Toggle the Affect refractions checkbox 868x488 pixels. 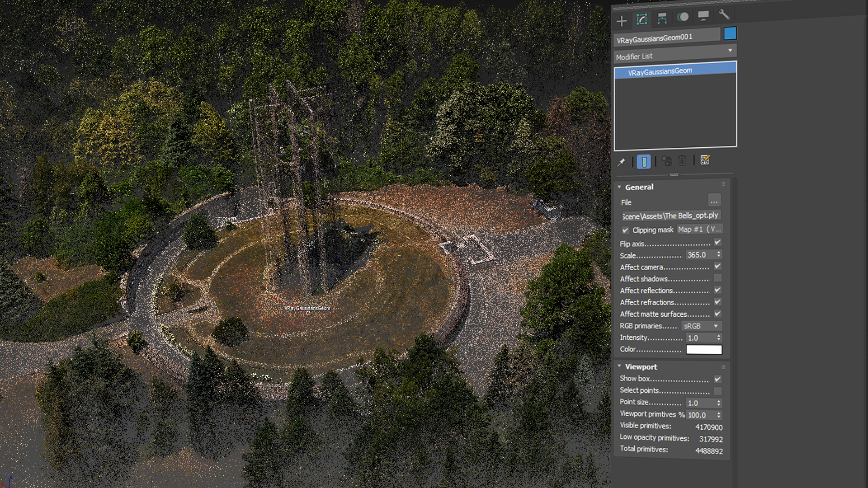[x=717, y=301]
